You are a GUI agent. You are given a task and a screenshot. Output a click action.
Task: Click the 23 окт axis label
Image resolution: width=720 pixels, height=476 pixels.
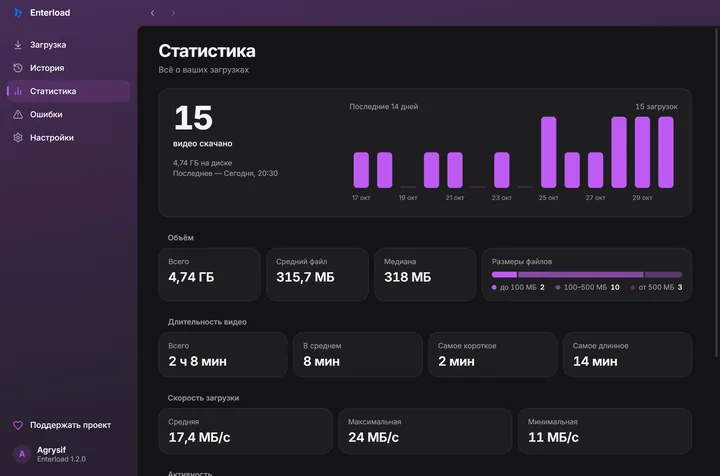tap(501, 198)
